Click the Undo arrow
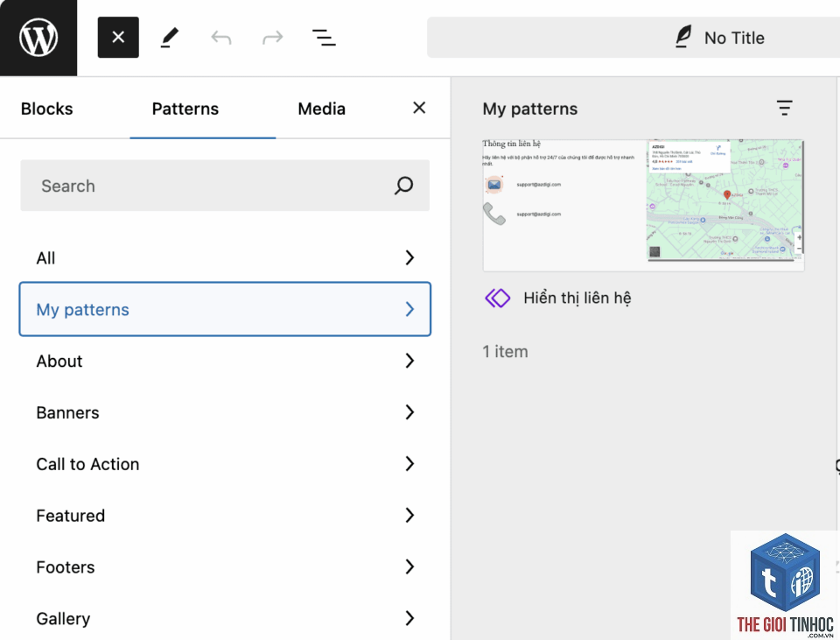This screenshot has height=640, width=840. (x=220, y=38)
